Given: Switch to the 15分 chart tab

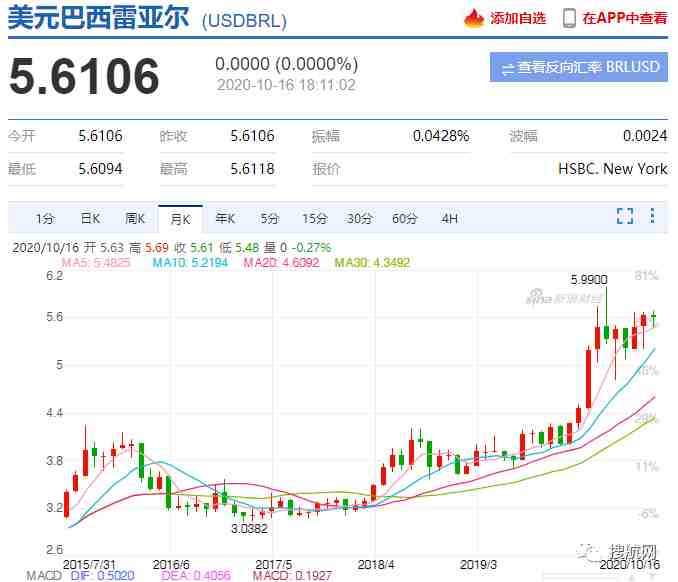Looking at the screenshot, I should coord(314,219).
